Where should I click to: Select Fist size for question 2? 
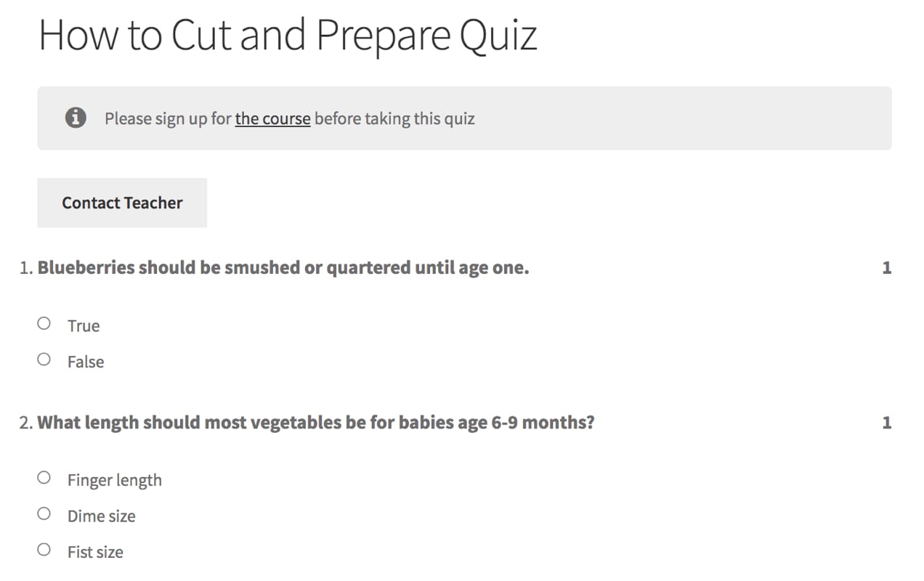click(44, 549)
